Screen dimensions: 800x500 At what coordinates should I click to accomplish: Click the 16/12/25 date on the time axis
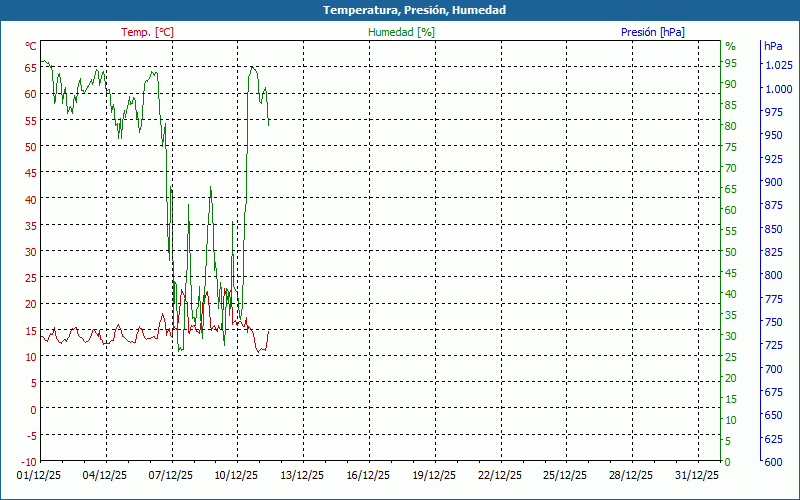point(369,476)
